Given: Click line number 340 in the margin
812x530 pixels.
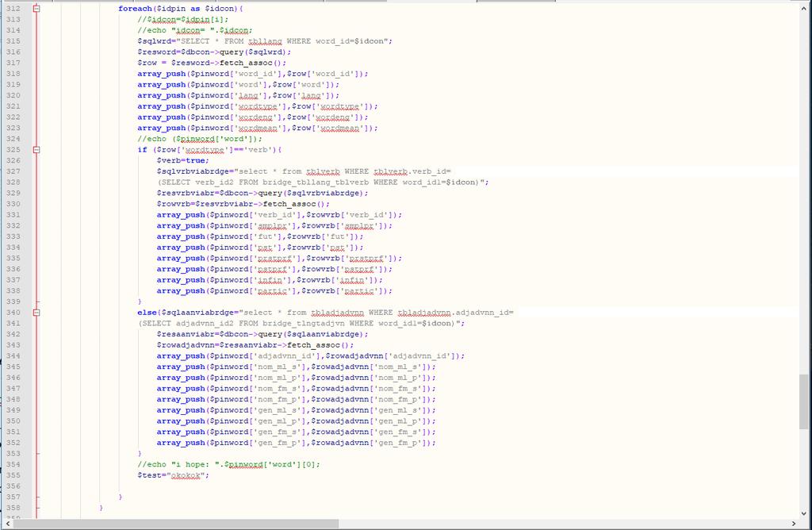Looking at the screenshot, I should [x=13, y=313].
